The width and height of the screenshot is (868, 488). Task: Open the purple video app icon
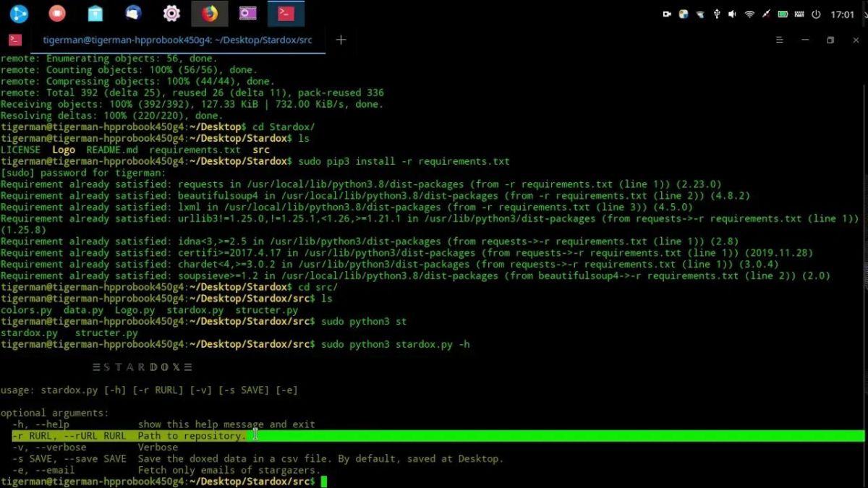(x=248, y=13)
